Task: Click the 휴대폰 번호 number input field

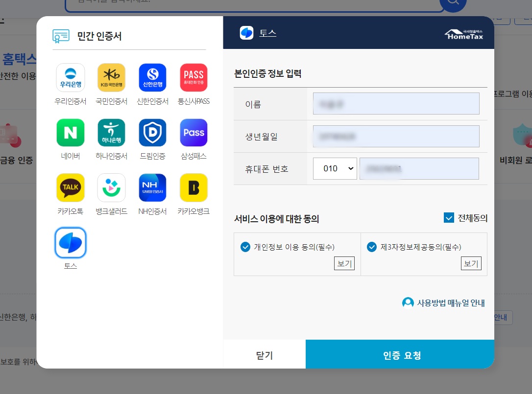Action: (x=419, y=168)
